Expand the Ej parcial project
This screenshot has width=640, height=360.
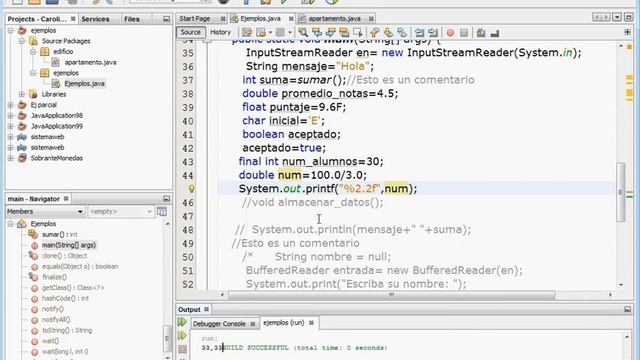pos(11,105)
